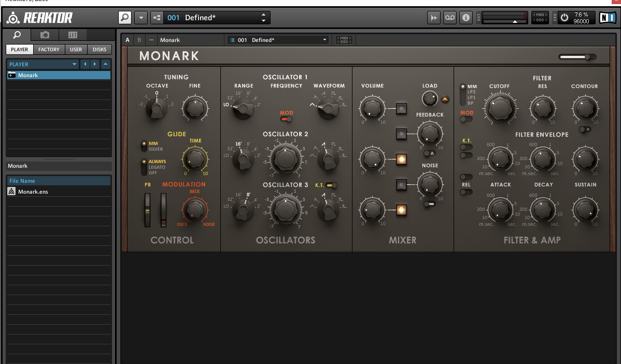Image resolution: width=621 pixels, height=364 pixels.
Task: Click the modulation wheel next to PB
Action: (163, 210)
